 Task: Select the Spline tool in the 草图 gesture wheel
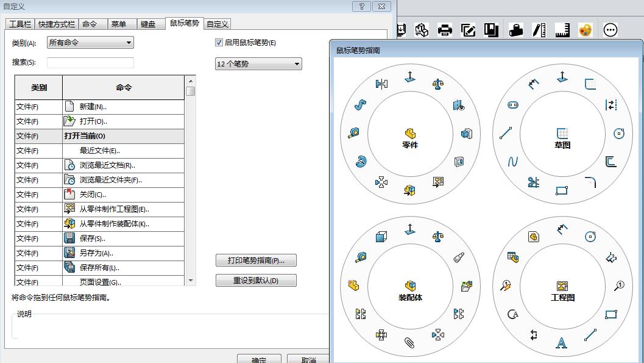512,160
